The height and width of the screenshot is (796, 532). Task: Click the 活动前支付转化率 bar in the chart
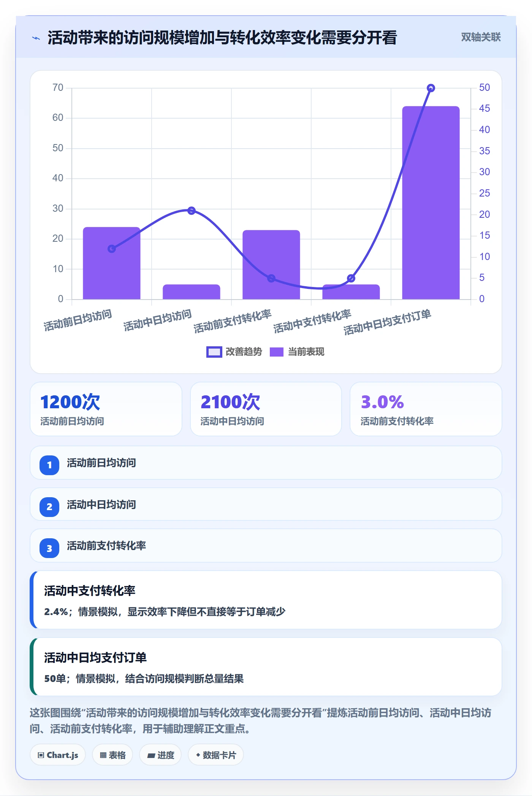pyautogui.click(x=271, y=265)
